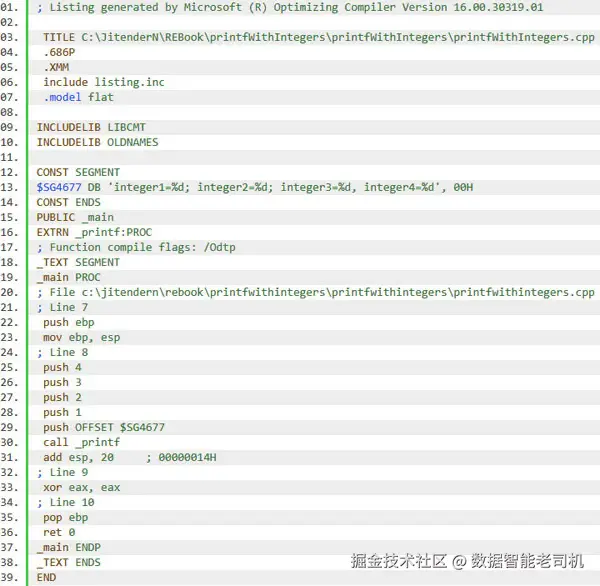This screenshot has width=600, height=586.
Task: Click line number 39. in the gutter
Action: pos(10,577)
